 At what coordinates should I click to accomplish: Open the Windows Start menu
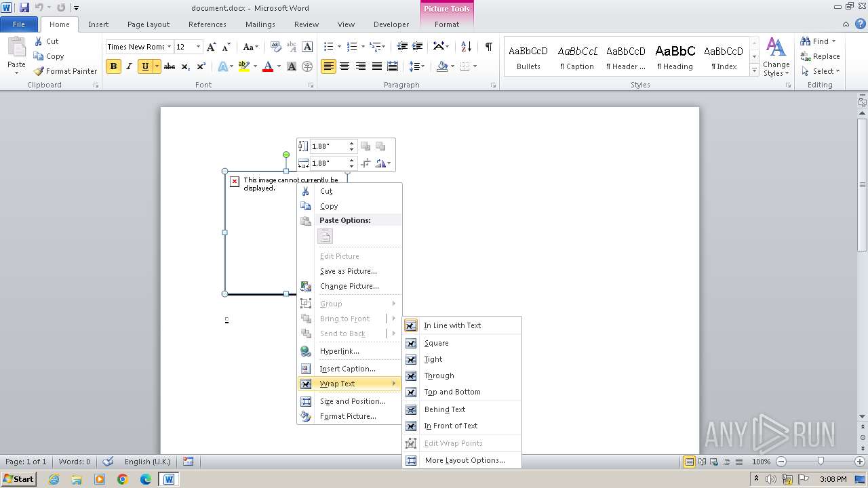click(18, 479)
